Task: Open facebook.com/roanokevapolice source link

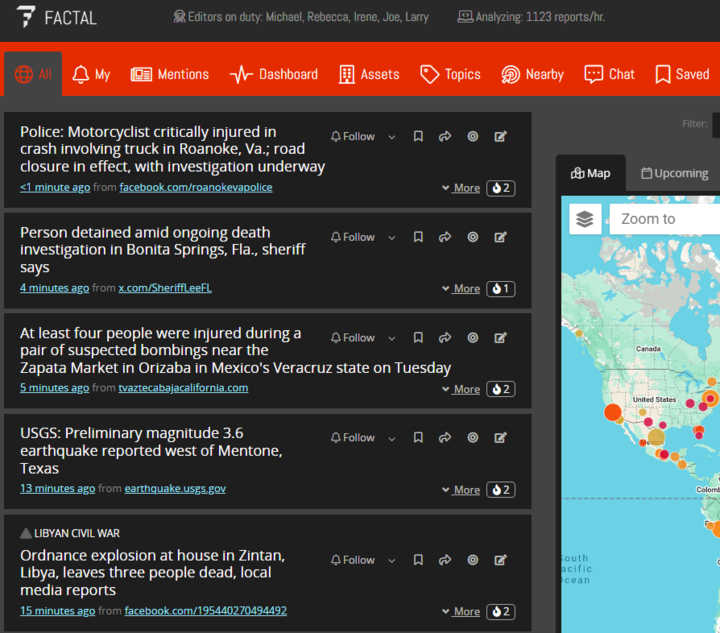Action: [196, 187]
